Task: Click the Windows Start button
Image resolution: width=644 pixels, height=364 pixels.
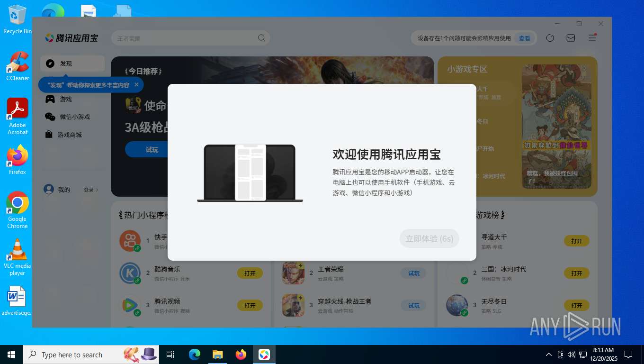Action: click(x=11, y=355)
